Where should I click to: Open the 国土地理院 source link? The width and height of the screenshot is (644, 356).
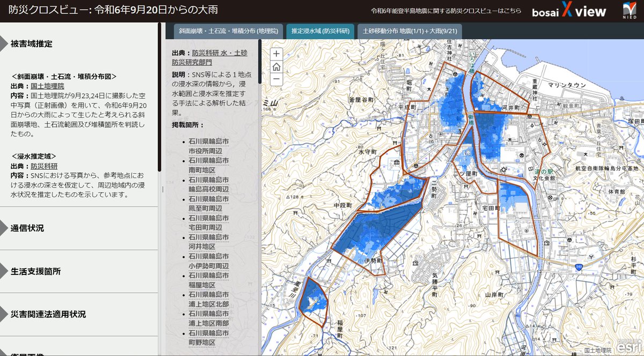(47, 86)
